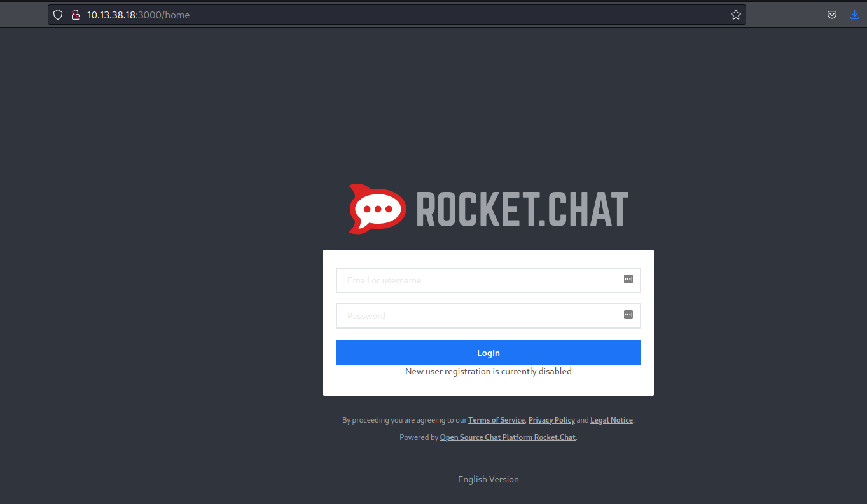
Task: Open the Terms of Service link
Action: pos(497,420)
